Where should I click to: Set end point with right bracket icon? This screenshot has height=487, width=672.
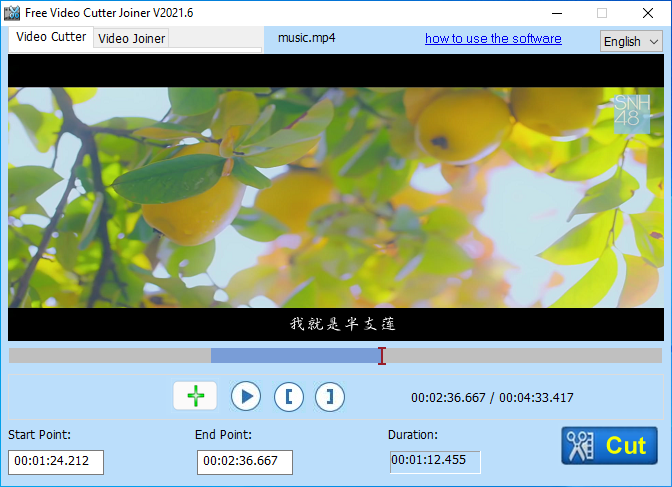330,396
